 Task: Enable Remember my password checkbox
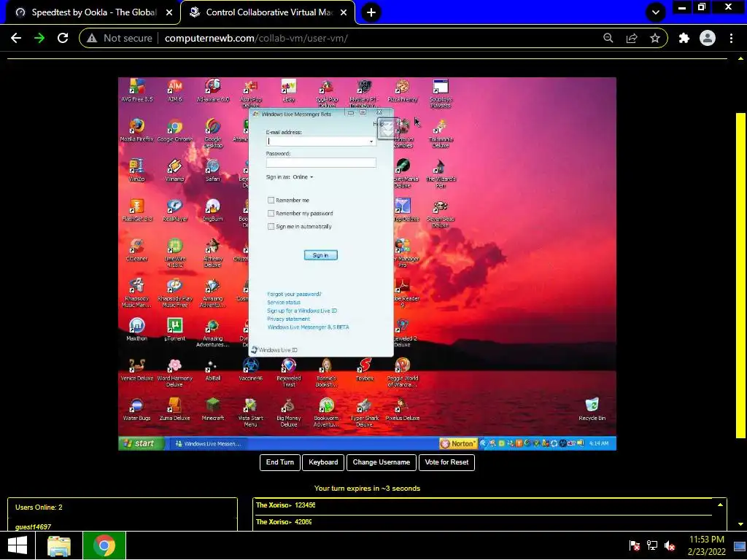[x=271, y=214]
